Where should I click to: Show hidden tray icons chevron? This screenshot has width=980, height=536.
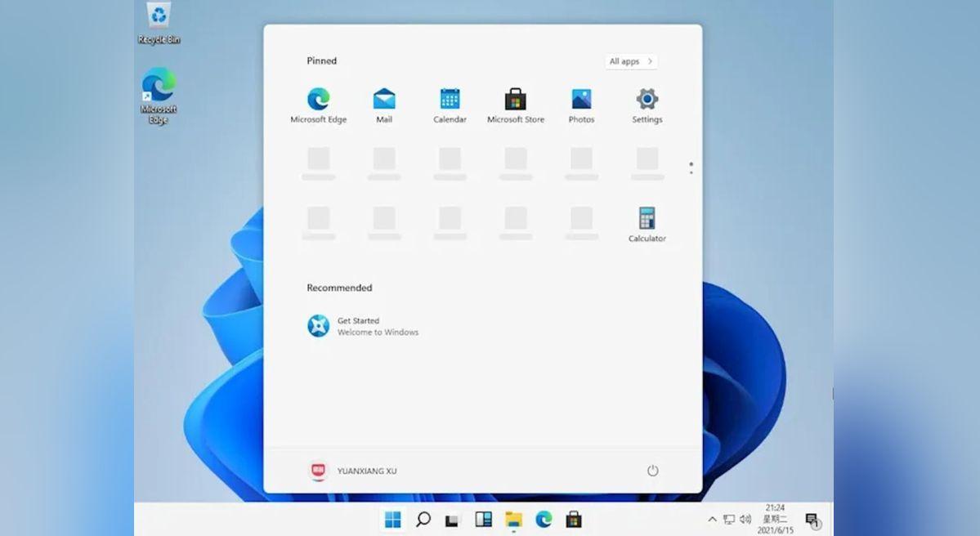click(712, 519)
